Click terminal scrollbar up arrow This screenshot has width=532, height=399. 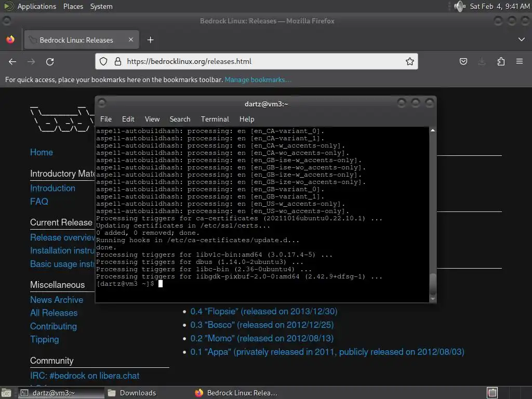point(433,130)
